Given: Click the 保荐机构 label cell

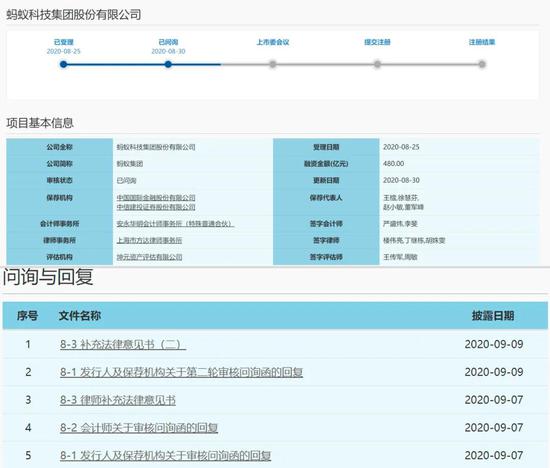Looking at the screenshot, I should [x=59, y=202].
